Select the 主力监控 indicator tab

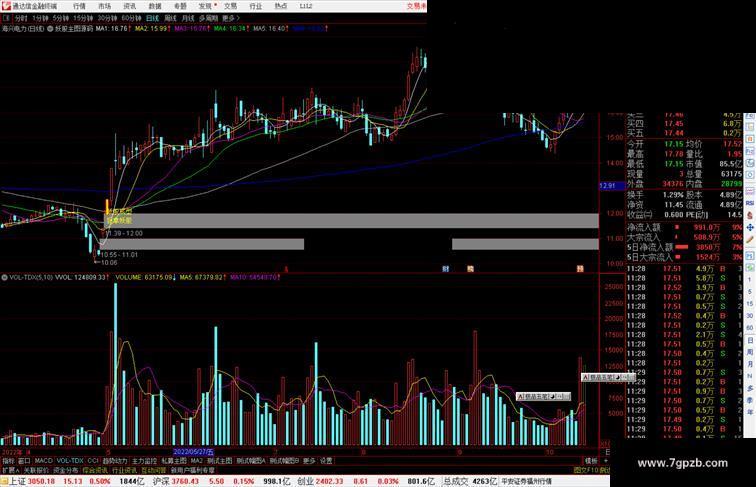click(144, 461)
